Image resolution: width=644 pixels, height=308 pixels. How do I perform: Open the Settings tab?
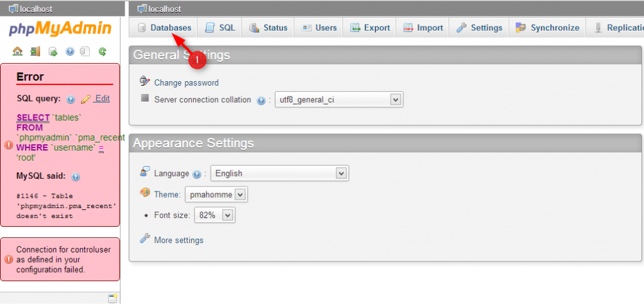[479, 28]
